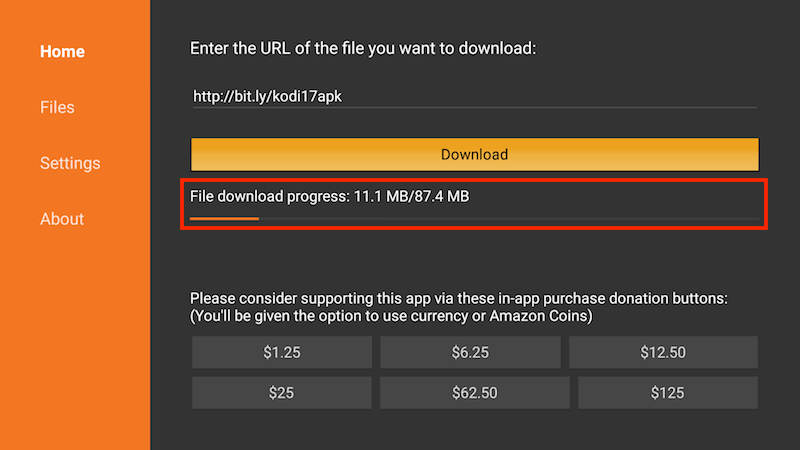Click the yellow Download button
Image resolution: width=800 pixels, height=450 pixels.
(x=474, y=155)
